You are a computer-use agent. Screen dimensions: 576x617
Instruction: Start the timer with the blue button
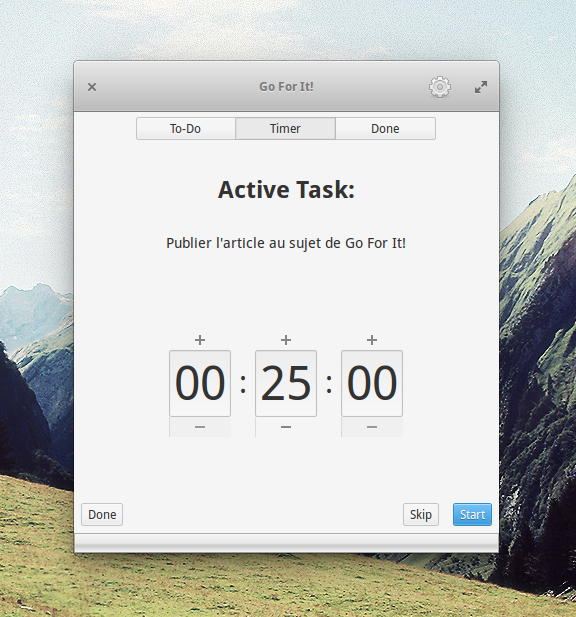(x=472, y=514)
